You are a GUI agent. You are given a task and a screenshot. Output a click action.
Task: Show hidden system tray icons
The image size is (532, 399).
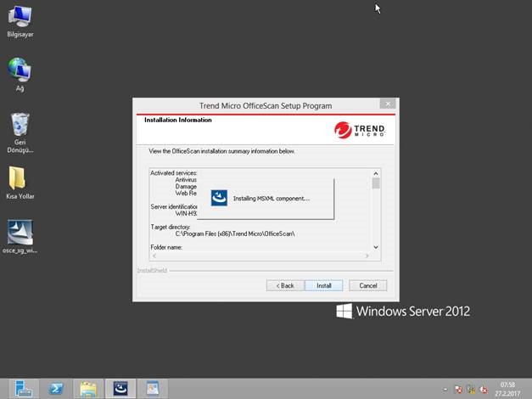[445, 390]
